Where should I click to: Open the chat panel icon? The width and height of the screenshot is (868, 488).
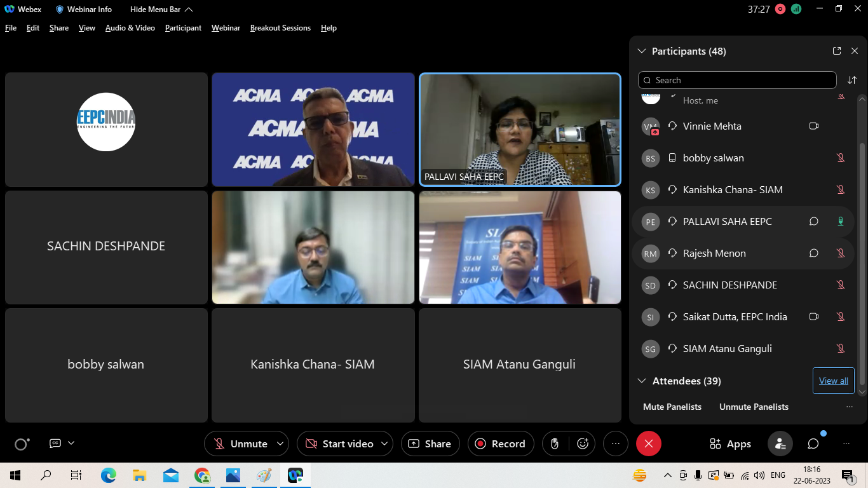[813, 444]
